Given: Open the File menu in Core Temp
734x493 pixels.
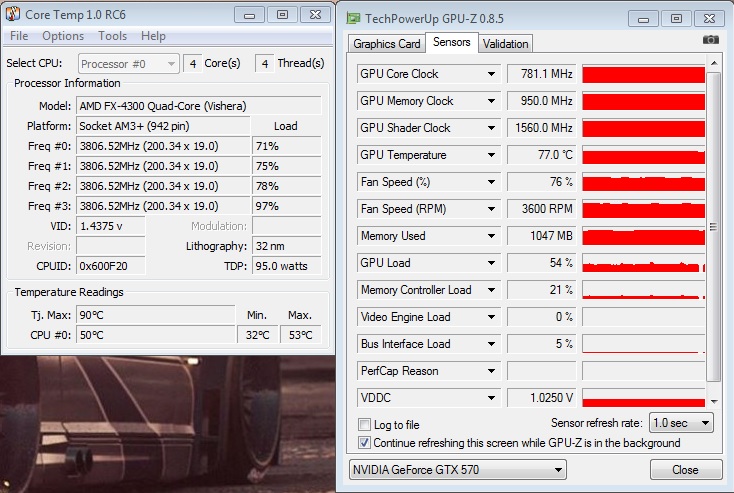Looking at the screenshot, I should coord(19,36).
